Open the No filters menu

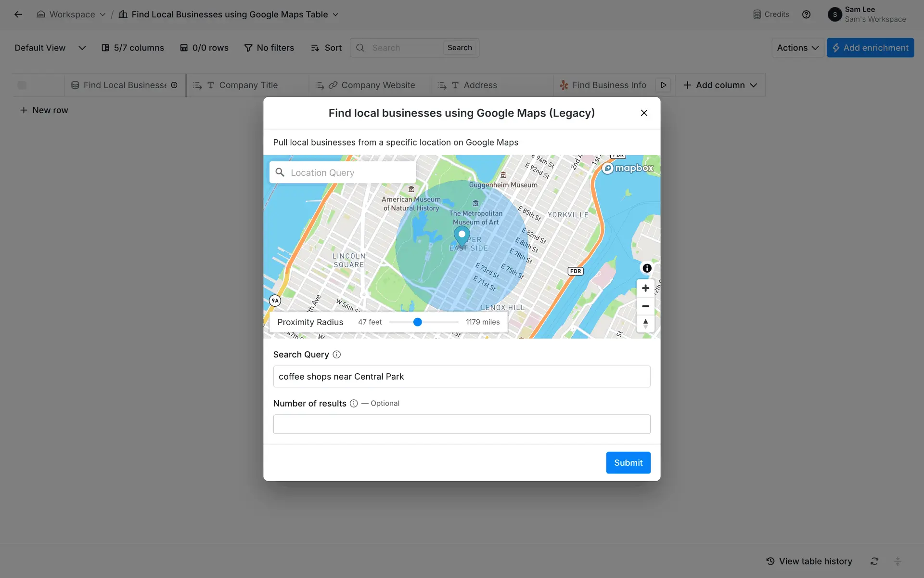[269, 48]
